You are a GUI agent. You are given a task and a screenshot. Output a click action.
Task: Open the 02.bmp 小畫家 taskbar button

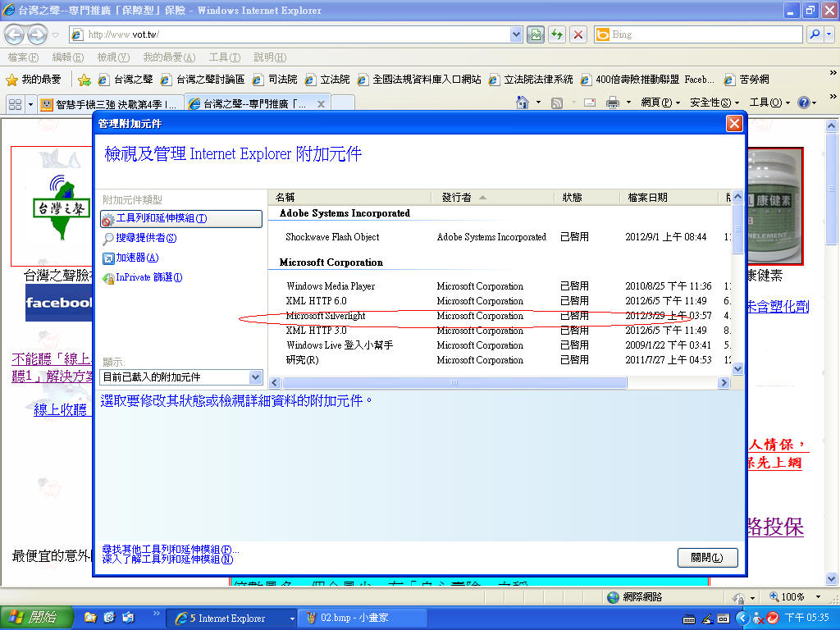point(362,618)
